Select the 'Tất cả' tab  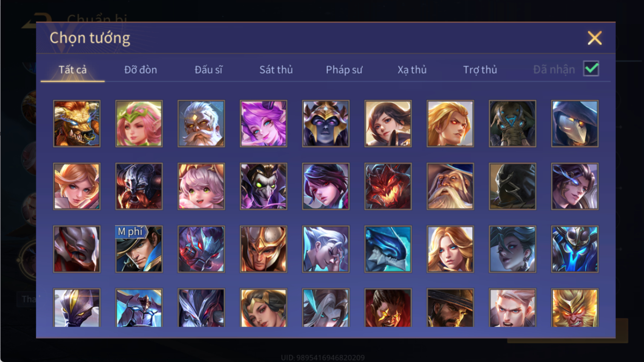[x=72, y=70]
